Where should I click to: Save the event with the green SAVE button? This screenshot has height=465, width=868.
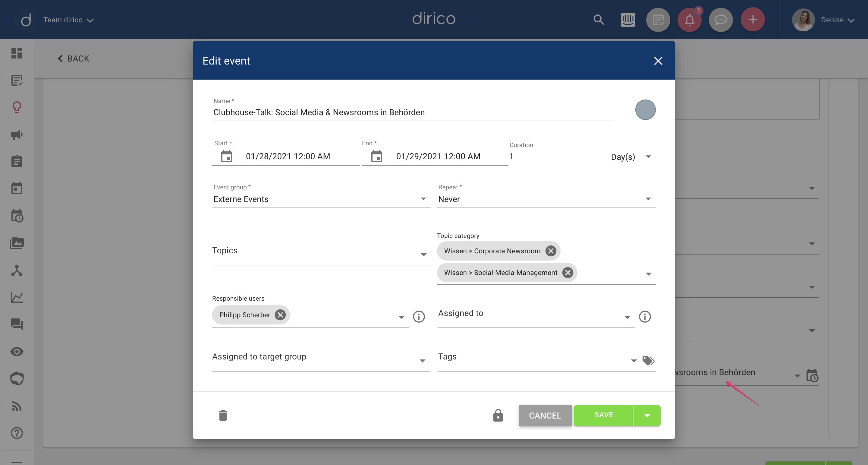pos(603,415)
